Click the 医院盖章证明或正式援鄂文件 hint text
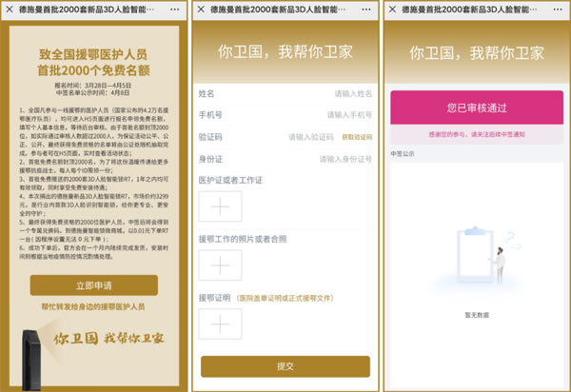 click(285, 299)
